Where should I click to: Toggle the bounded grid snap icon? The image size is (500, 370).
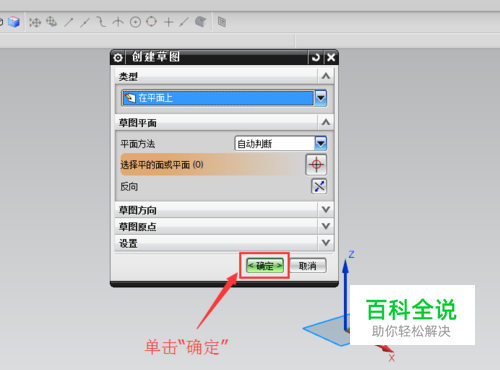coord(222,22)
